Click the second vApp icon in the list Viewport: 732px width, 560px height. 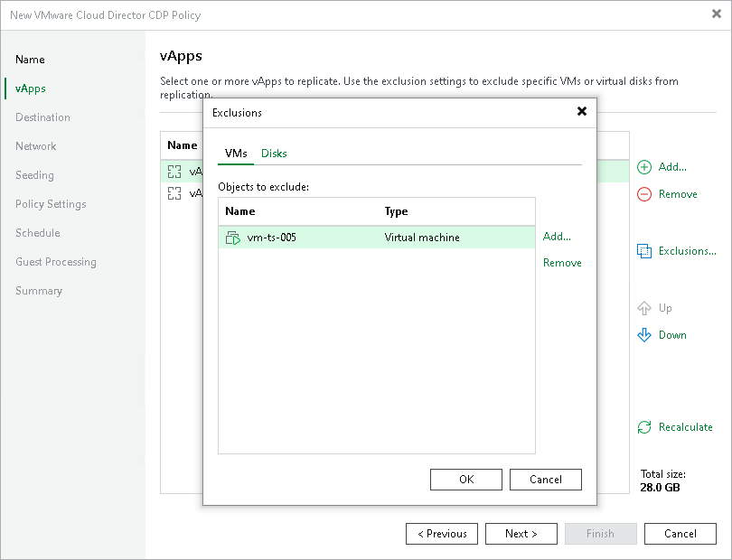(x=174, y=193)
